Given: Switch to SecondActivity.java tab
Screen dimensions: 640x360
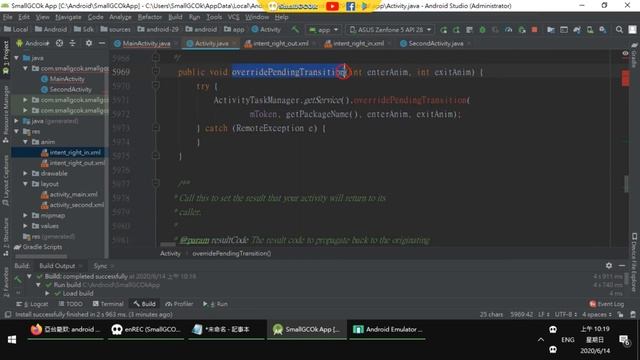Looking at the screenshot, I should [435, 43].
